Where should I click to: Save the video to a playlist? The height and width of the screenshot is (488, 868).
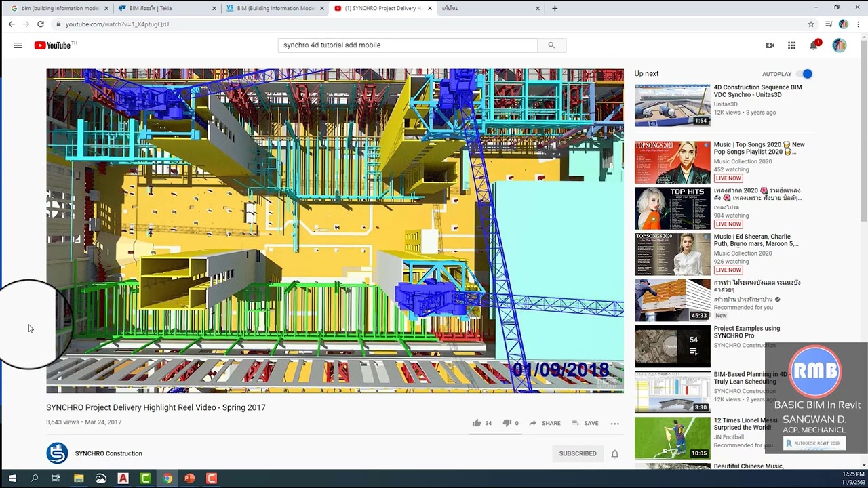click(x=585, y=423)
